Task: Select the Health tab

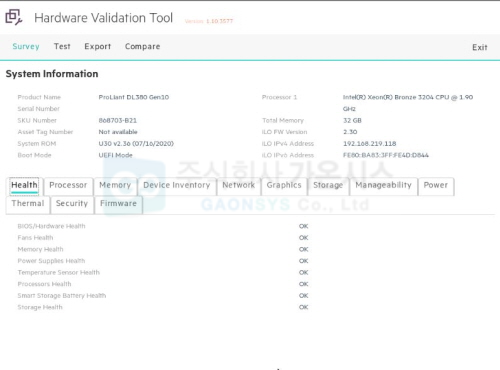Action: click(24, 186)
